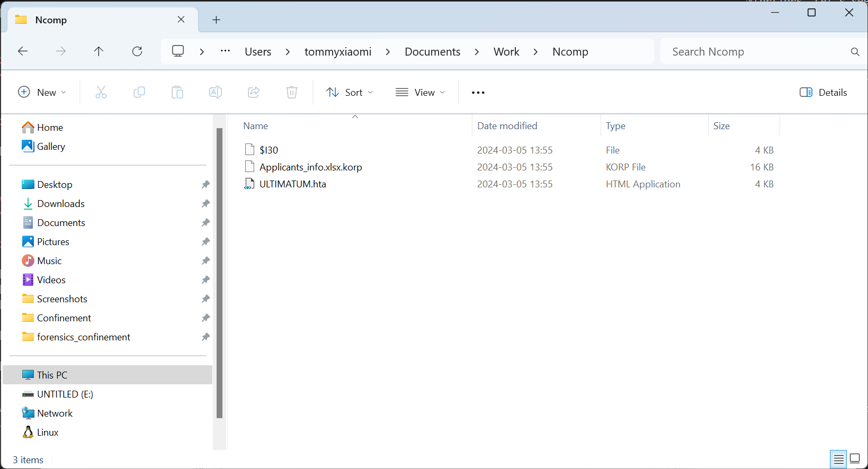Click the Paste clipboard icon
Image resolution: width=868 pixels, height=469 pixels.
(x=177, y=93)
